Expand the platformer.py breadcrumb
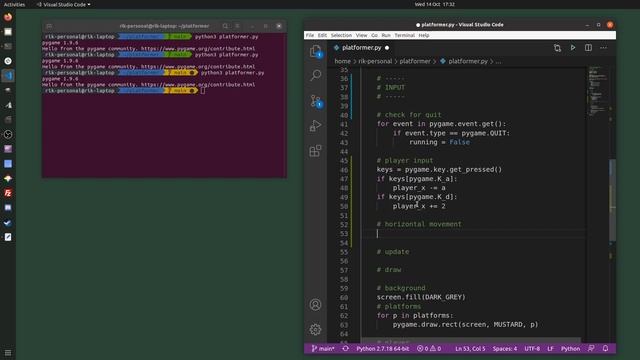Image resolution: width=640 pixels, height=360 pixels. [x=468, y=61]
